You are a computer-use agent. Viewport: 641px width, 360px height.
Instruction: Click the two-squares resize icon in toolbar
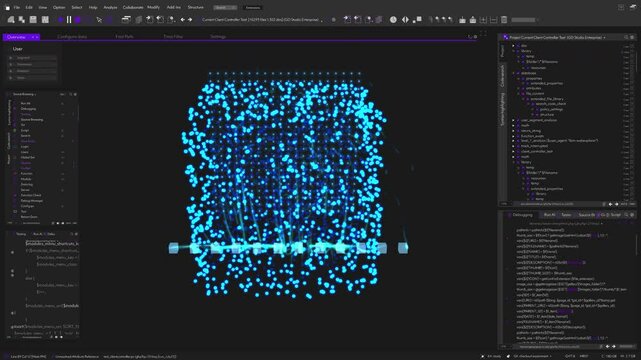(417, 19)
